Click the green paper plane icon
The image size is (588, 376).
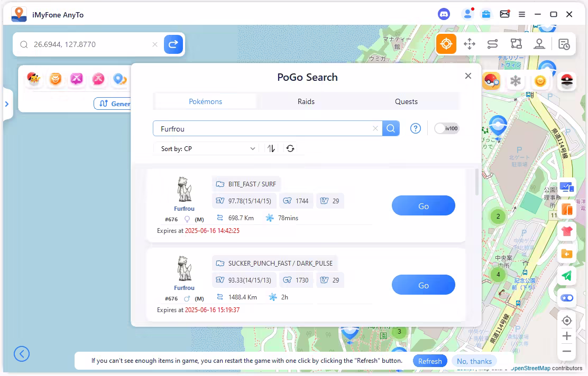(567, 276)
